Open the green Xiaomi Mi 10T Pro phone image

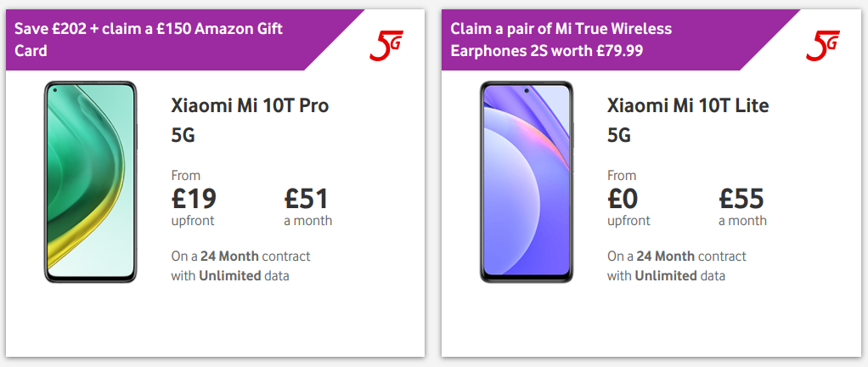coord(90,182)
